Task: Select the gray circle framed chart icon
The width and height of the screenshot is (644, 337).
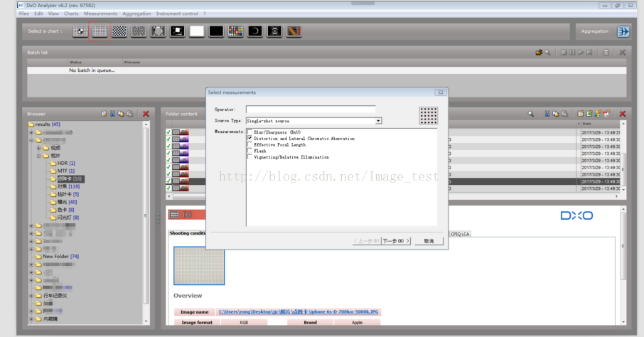Action: pos(158,31)
